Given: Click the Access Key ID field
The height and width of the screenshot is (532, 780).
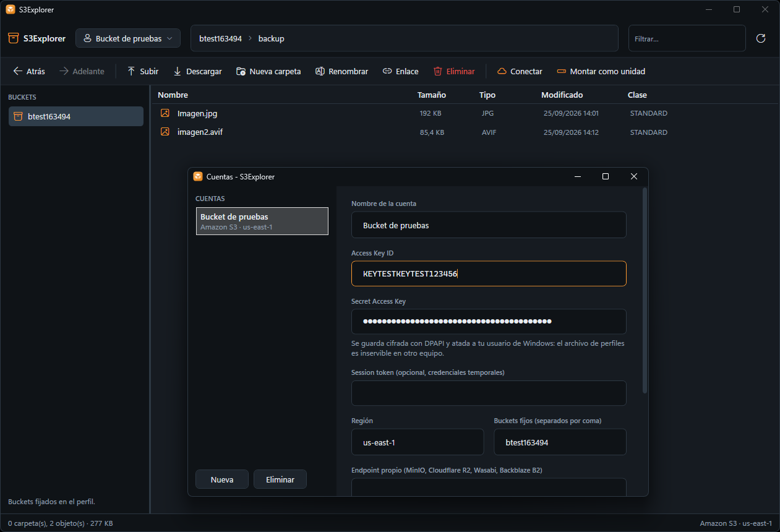Looking at the screenshot, I should click(489, 273).
